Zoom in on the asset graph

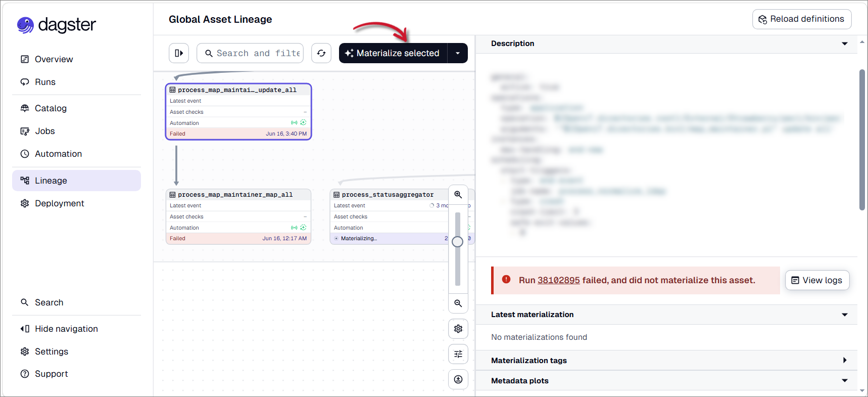[458, 195]
